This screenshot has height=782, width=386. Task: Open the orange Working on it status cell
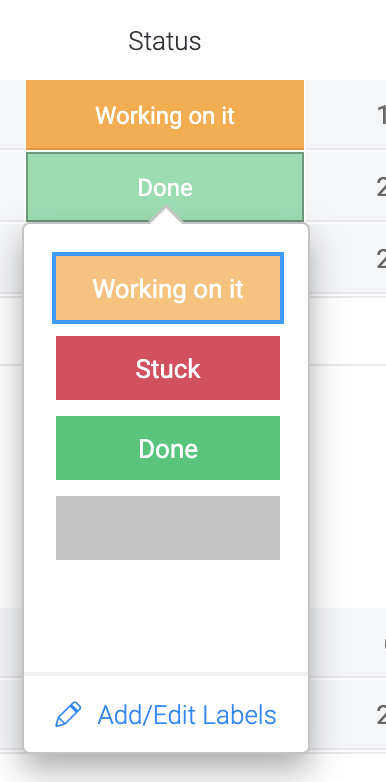pos(165,115)
